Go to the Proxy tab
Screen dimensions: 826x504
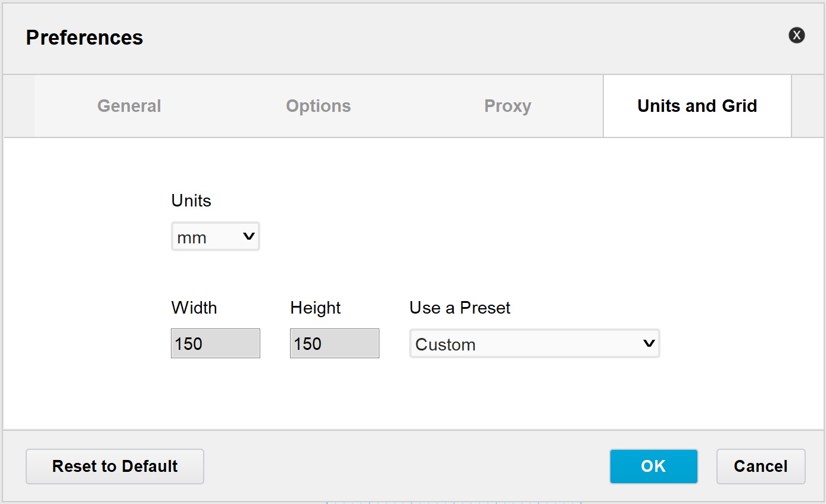[507, 106]
